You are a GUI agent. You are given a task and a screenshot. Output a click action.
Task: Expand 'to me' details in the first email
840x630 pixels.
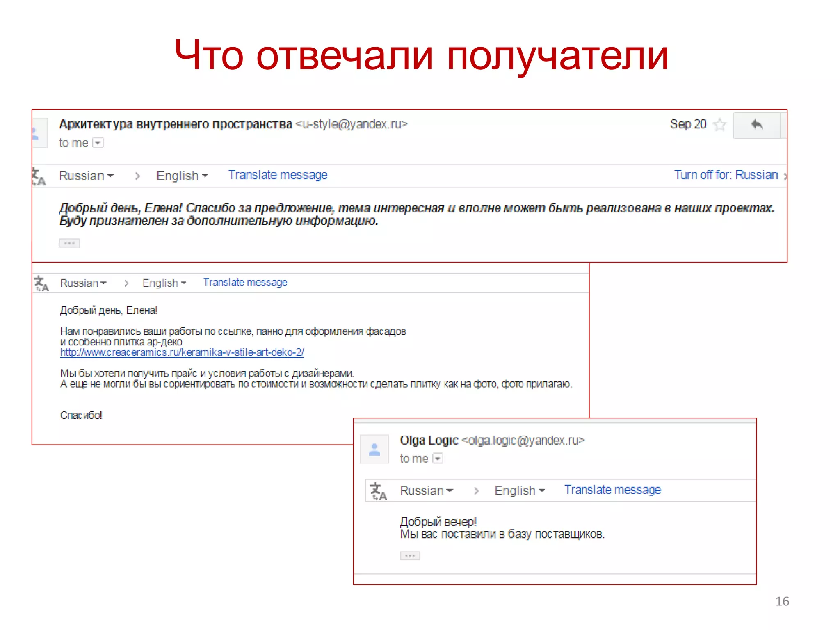pos(98,143)
